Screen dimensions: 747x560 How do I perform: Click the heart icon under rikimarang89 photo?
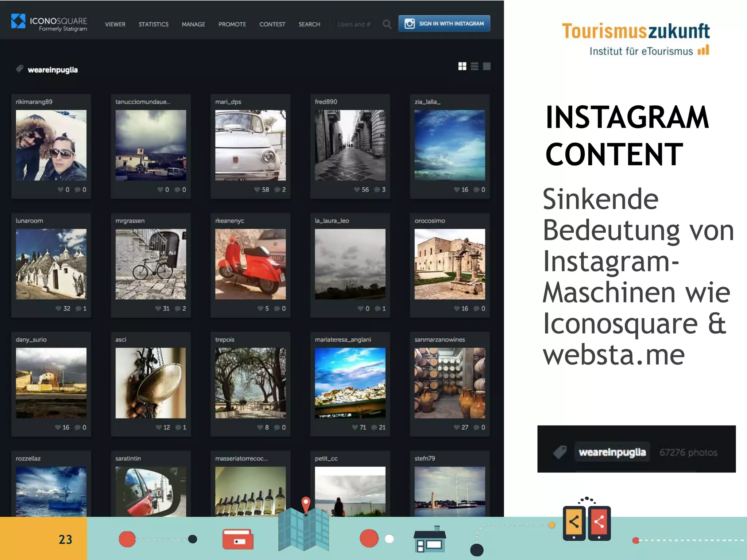click(x=61, y=190)
